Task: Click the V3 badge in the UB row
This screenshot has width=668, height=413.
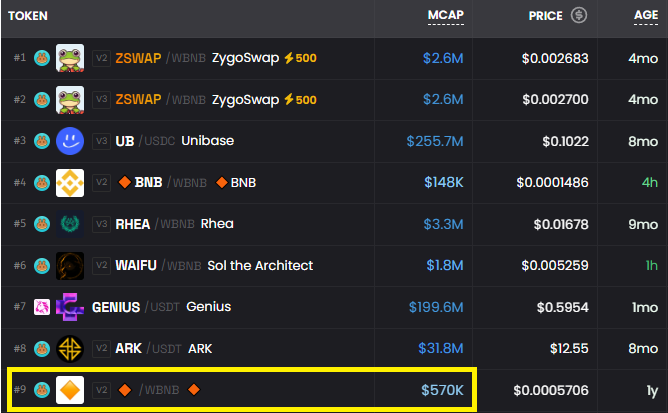Action: [101, 141]
